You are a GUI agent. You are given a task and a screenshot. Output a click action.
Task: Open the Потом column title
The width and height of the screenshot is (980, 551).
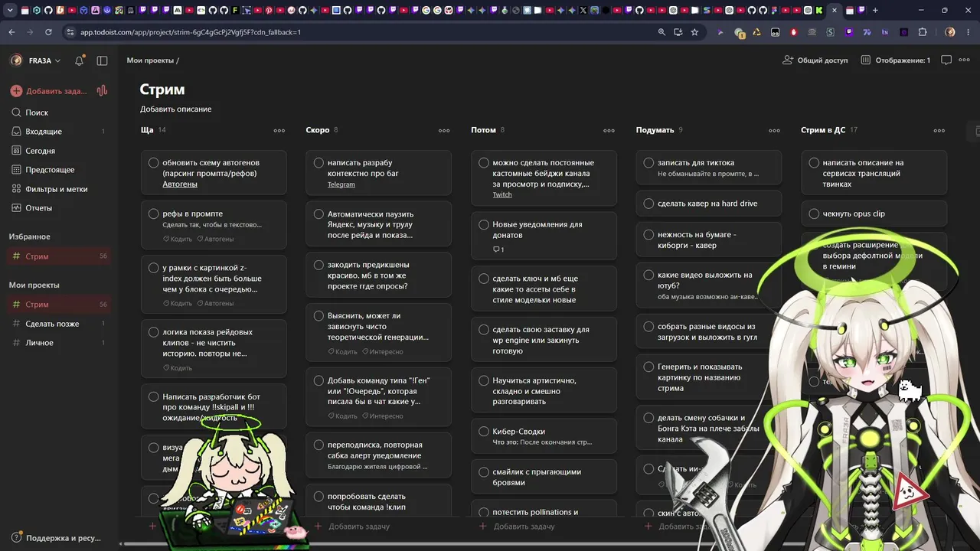483,130
